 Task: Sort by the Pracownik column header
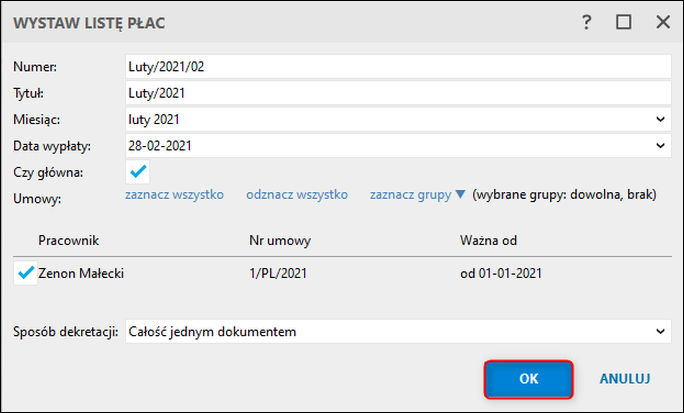click(68, 241)
